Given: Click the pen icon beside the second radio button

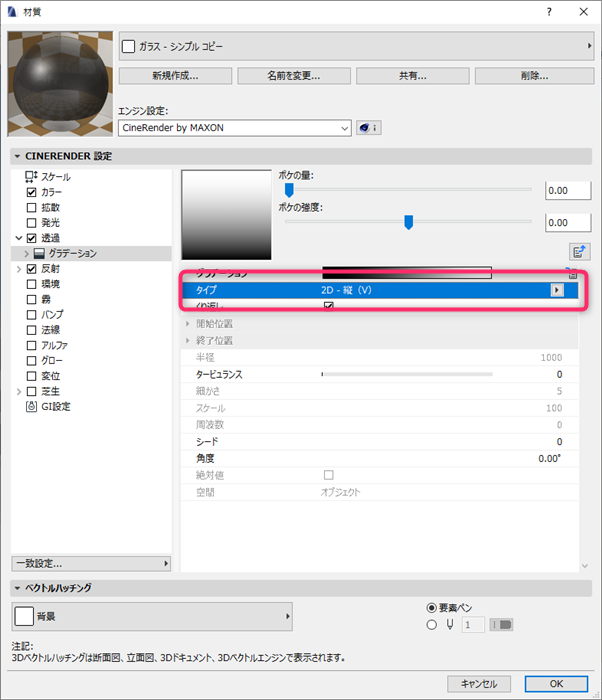Looking at the screenshot, I should [450, 625].
